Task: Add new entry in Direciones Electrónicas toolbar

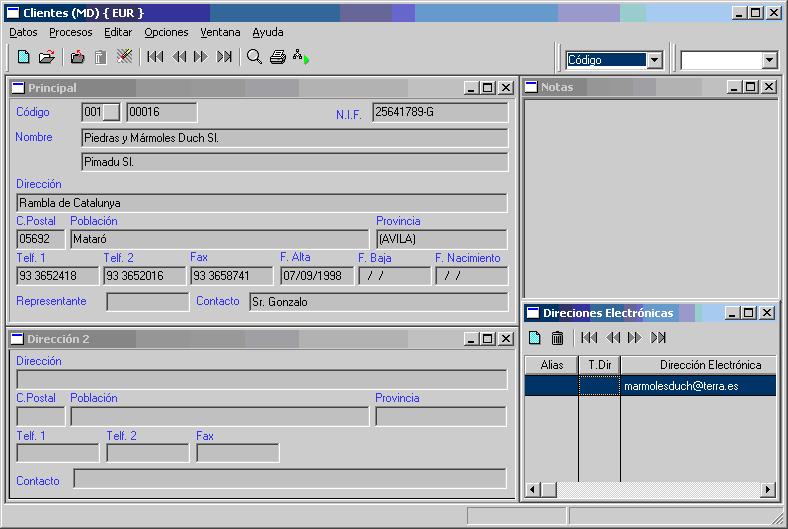Action: pos(535,338)
